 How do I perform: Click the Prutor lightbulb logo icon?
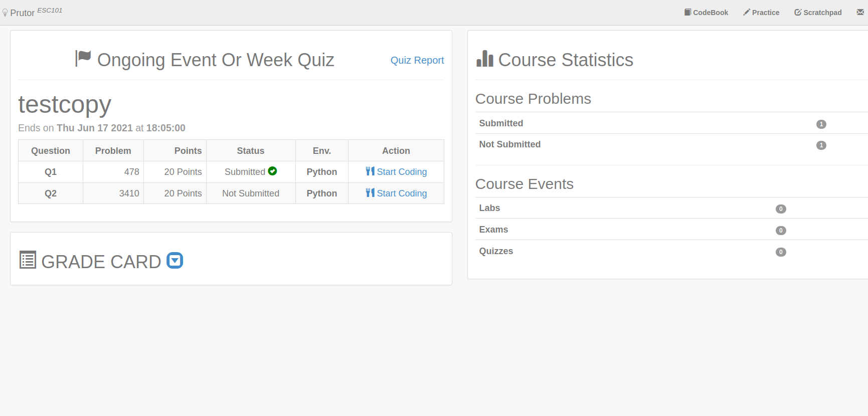click(5, 13)
